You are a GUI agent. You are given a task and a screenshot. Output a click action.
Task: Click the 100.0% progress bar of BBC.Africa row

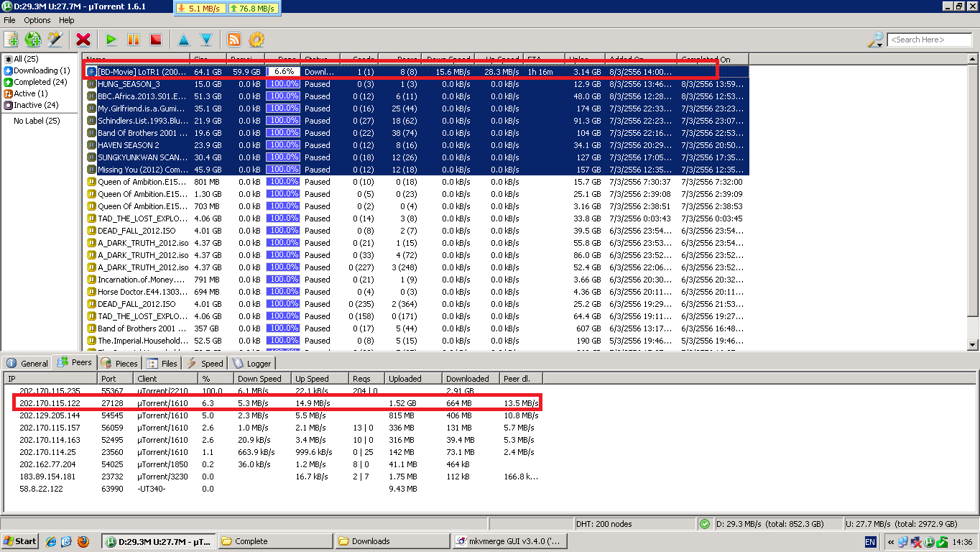coord(283,96)
